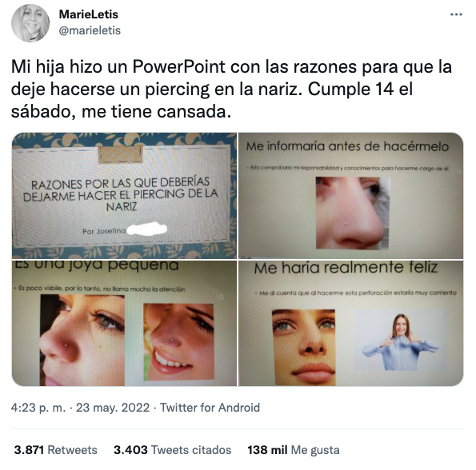The height and width of the screenshot is (470, 476).
Task: Open the 'Me informaría antes de hacérmelo' image
Action: 351,196
